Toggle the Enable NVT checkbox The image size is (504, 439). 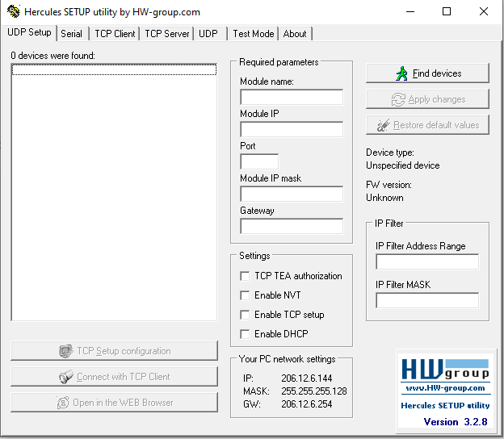point(245,295)
